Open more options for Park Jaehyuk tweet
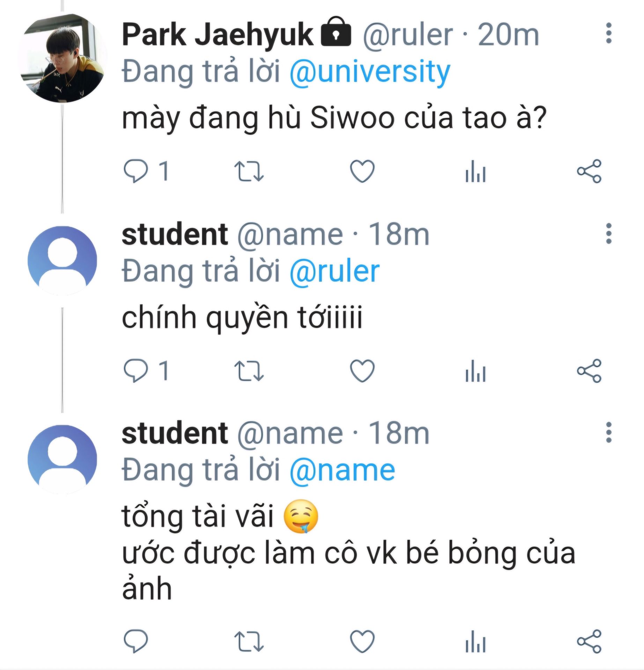This screenshot has height=670, width=644. pyautogui.click(x=608, y=33)
